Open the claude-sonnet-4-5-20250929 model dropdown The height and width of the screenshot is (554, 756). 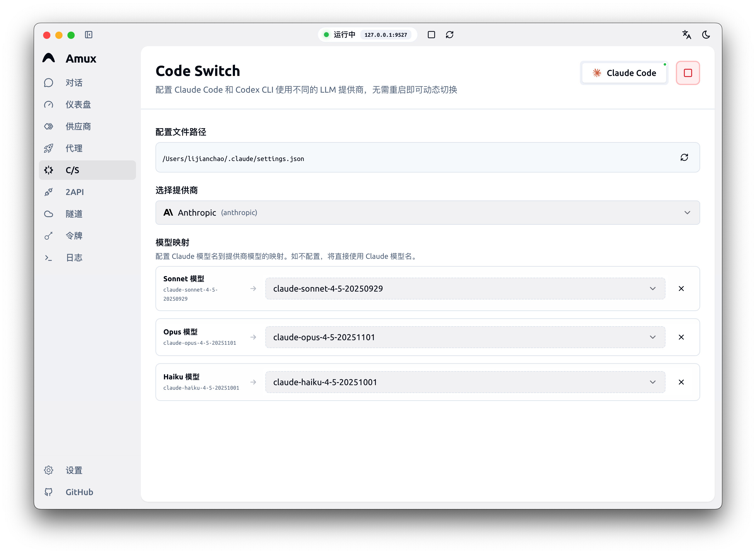[x=465, y=289]
